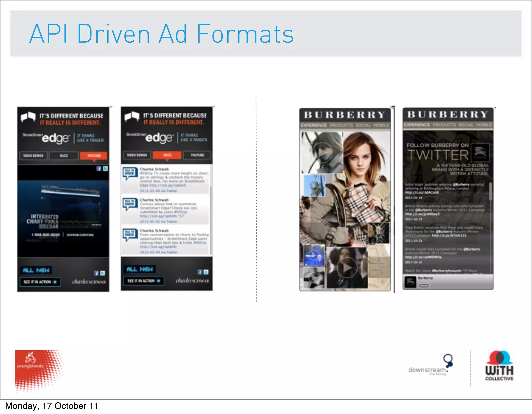Viewport: 532px width, 414px height.
Task: Click 'Monday, 17 October 11' date text
Action: point(52,406)
